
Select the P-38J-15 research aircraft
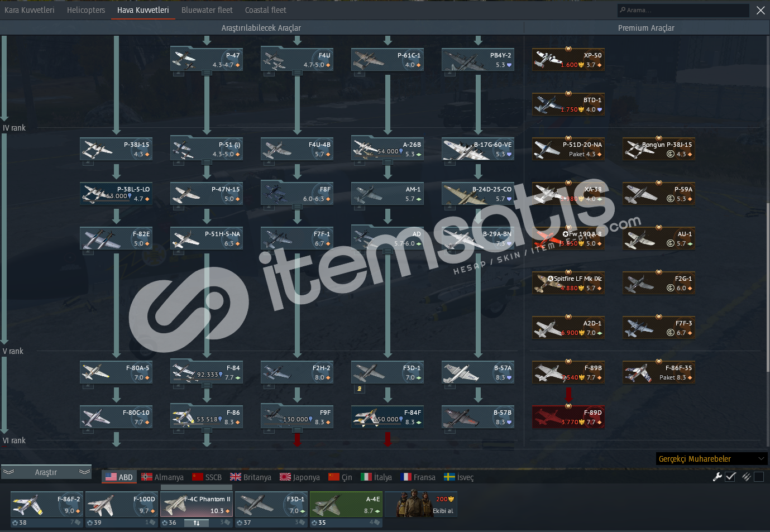[x=116, y=149]
